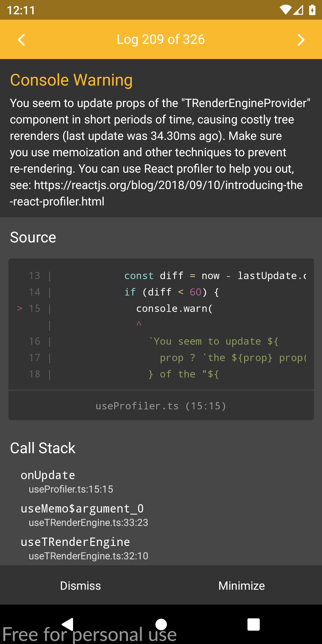Screen dimensions: 322x644
Task: Tap the cellular signal status icon
Action: (x=298, y=10)
